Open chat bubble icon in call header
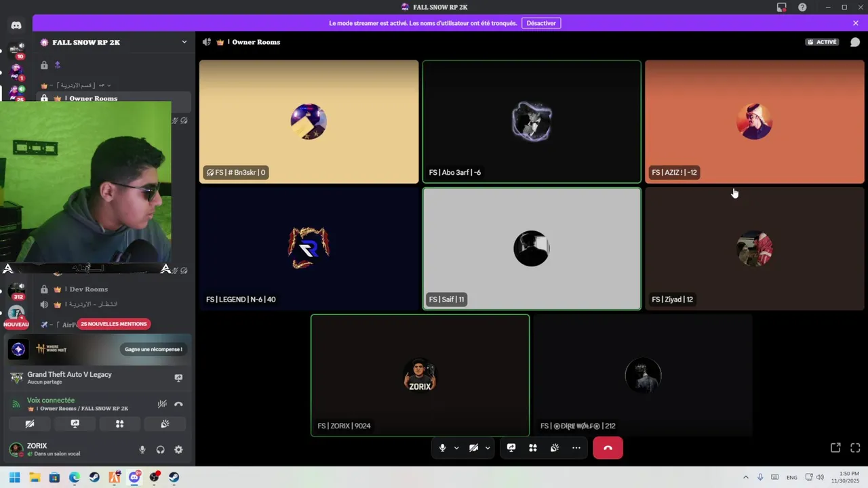Viewport: 868px width, 488px height. tap(855, 42)
